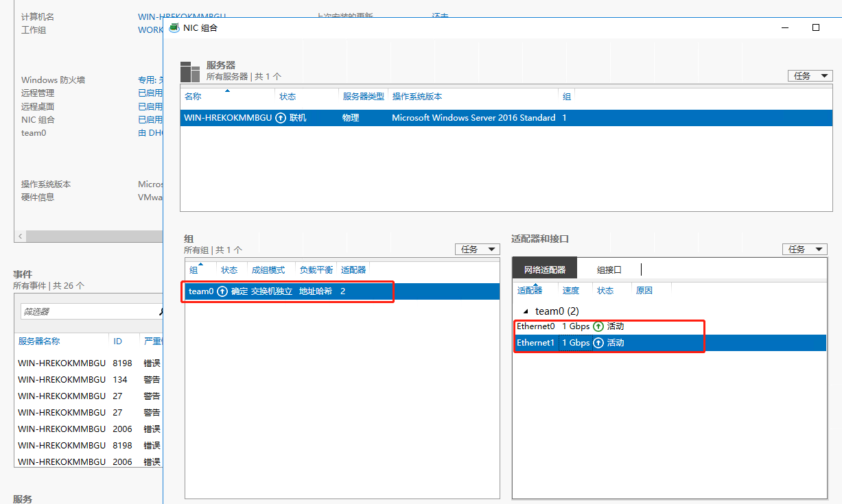The height and width of the screenshot is (504, 842).
Task: Click team0 status arrow icon in 组 list
Action: pyautogui.click(x=222, y=291)
